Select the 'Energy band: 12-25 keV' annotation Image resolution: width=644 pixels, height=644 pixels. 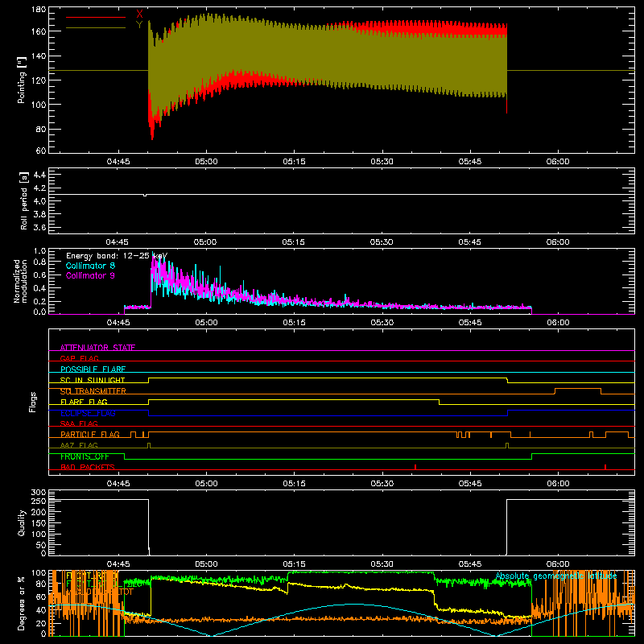coord(117,256)
